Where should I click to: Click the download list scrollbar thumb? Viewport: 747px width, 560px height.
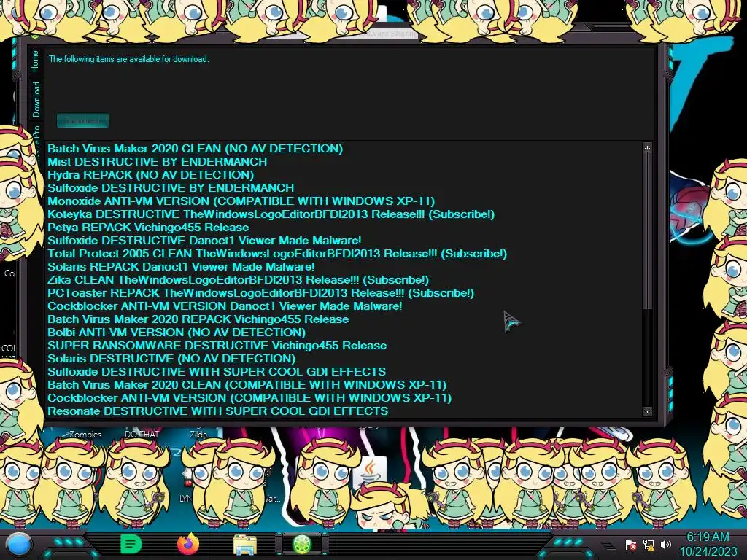(647, 231)
